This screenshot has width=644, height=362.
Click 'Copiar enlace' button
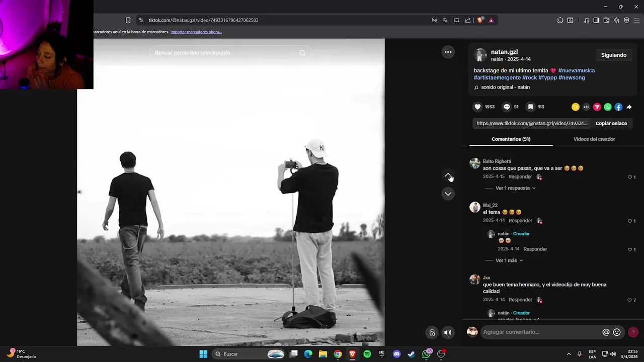[x=611, y=123]
